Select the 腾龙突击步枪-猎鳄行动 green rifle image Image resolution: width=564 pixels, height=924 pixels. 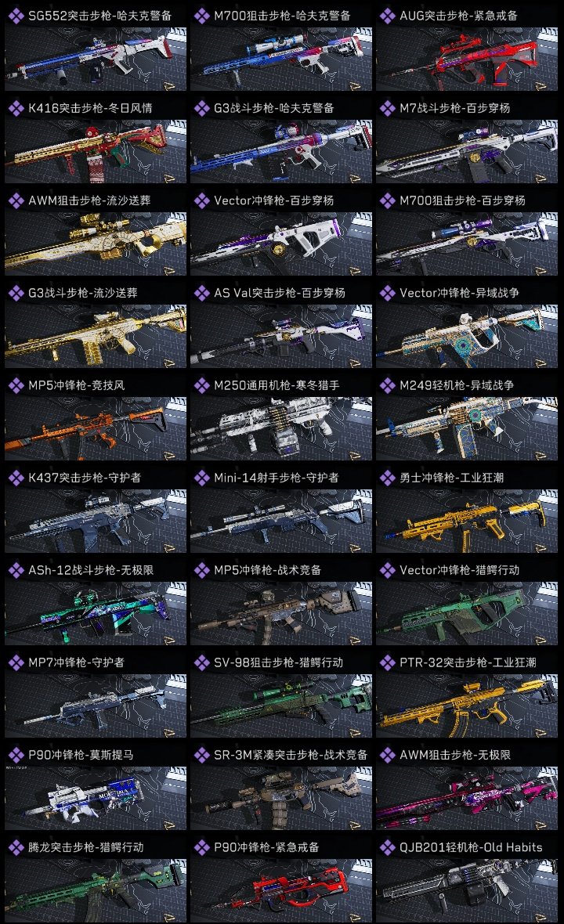coord(96,890)
